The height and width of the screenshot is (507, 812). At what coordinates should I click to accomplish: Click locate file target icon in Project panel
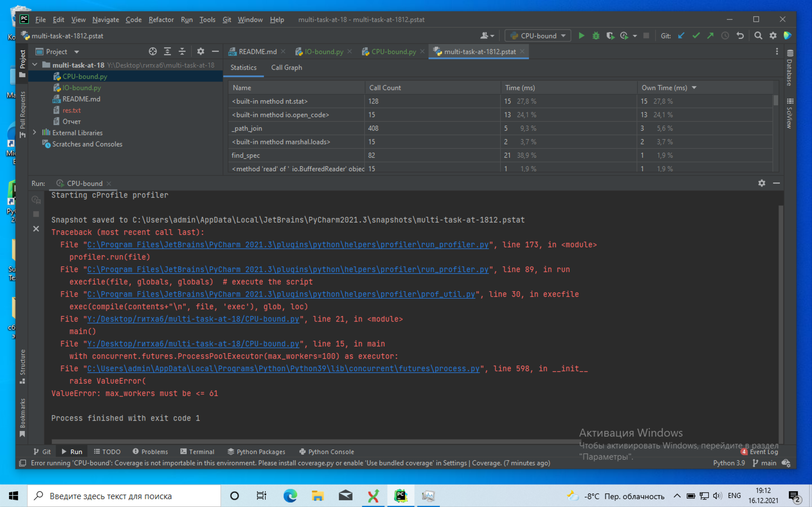coord(153,51)
